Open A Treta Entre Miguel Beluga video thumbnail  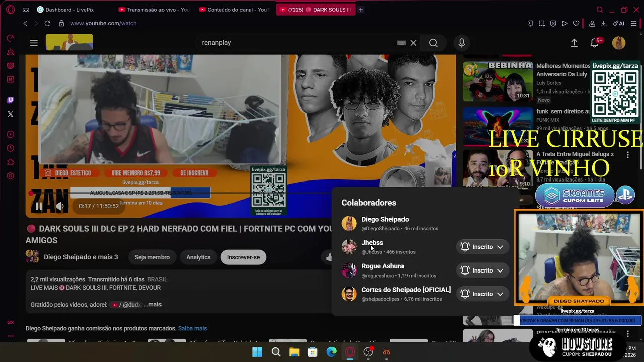coord(498,168)
